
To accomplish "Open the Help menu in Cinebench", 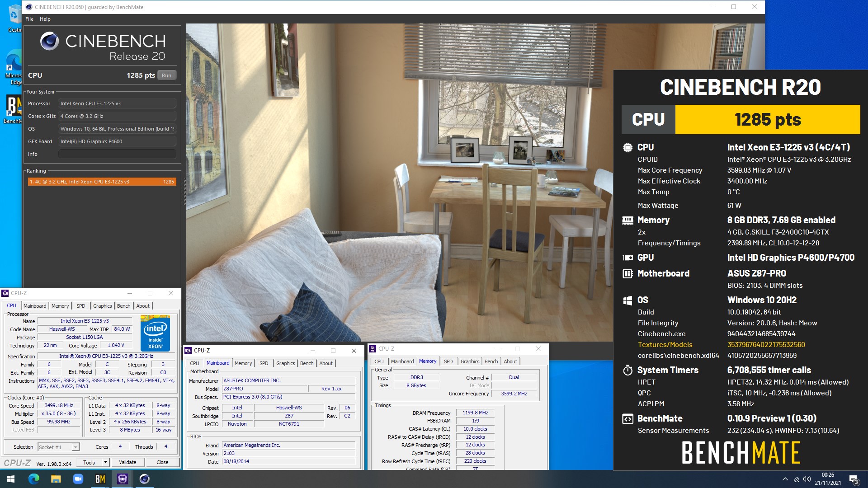I will coord(45,19).
